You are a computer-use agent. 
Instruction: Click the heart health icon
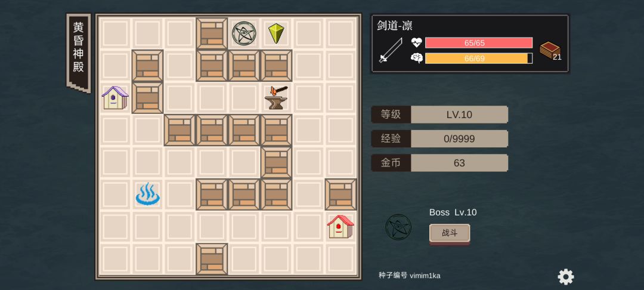[416, 42]
